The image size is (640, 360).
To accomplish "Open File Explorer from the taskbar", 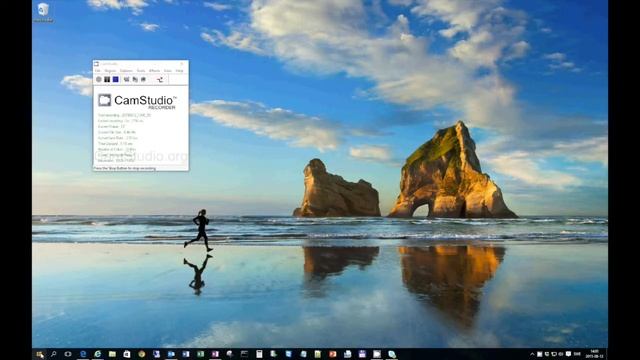I will [112, 354].
